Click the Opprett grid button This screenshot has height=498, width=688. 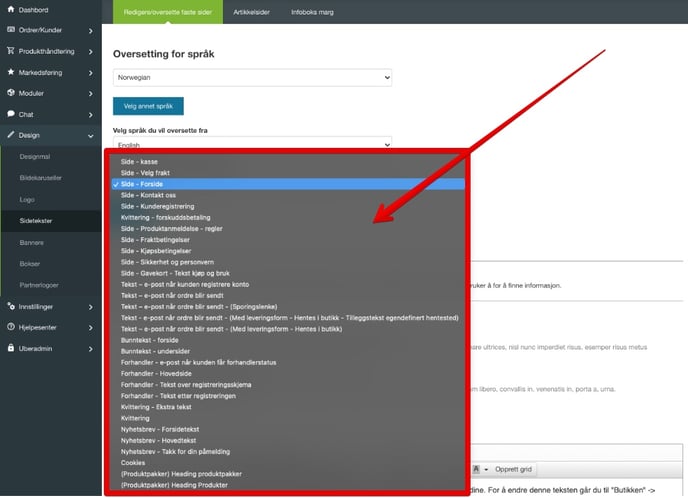pyautogui.click(x=513, y=469)
